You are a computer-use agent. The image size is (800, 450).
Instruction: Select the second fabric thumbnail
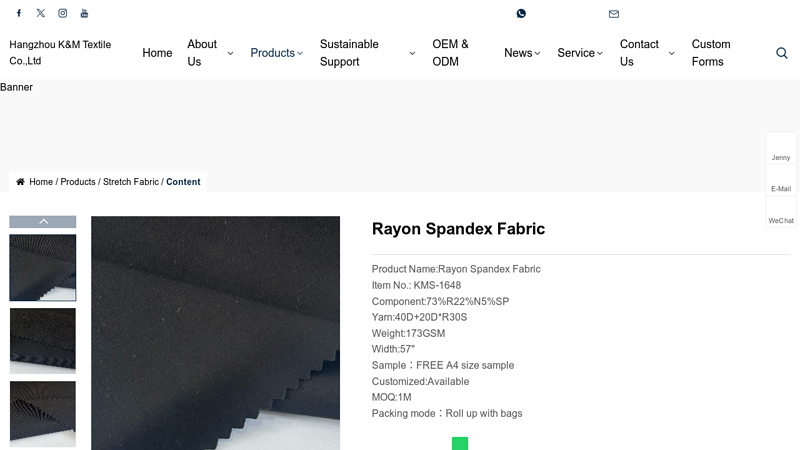click(x=43, y=341)
